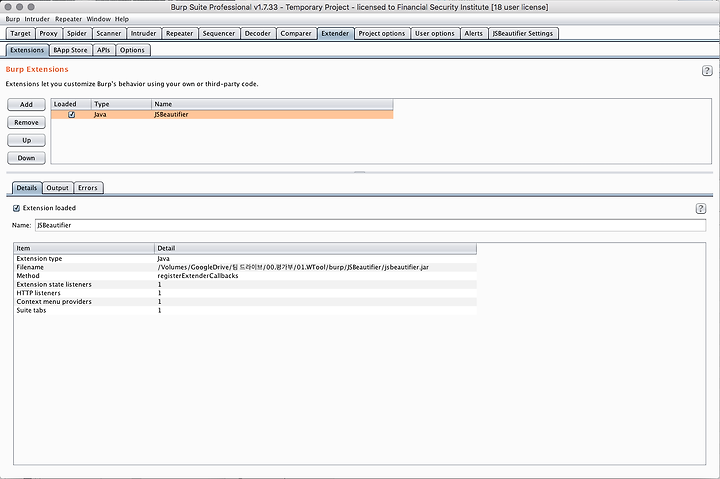Open help icon beside Extension loaded
The height and width of the screenshot is (479, 720).
click(x=700, y=209)
